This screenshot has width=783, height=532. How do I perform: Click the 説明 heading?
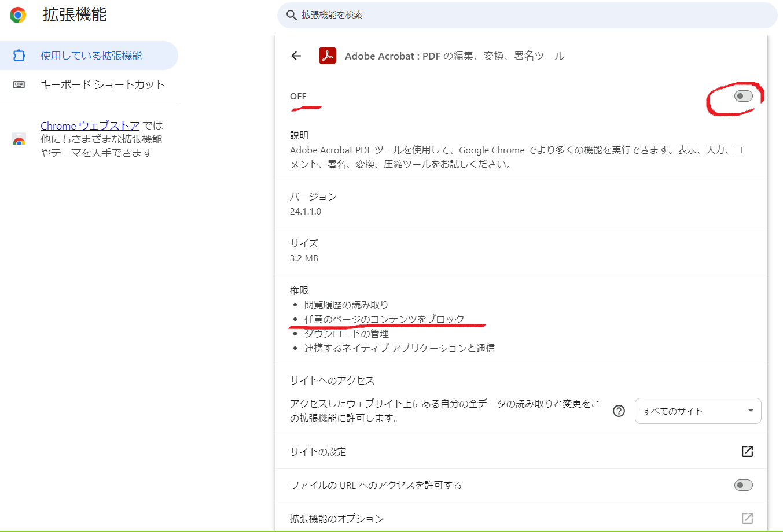tap(299, 135)
